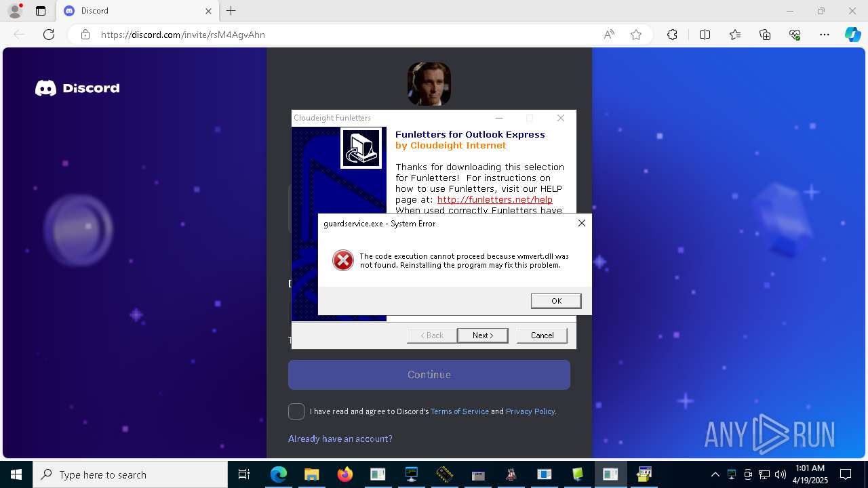Click Next in the Cloudeight Funletters installer
Viewport: 868px width, 488px height.
click(x=482, y=335)
